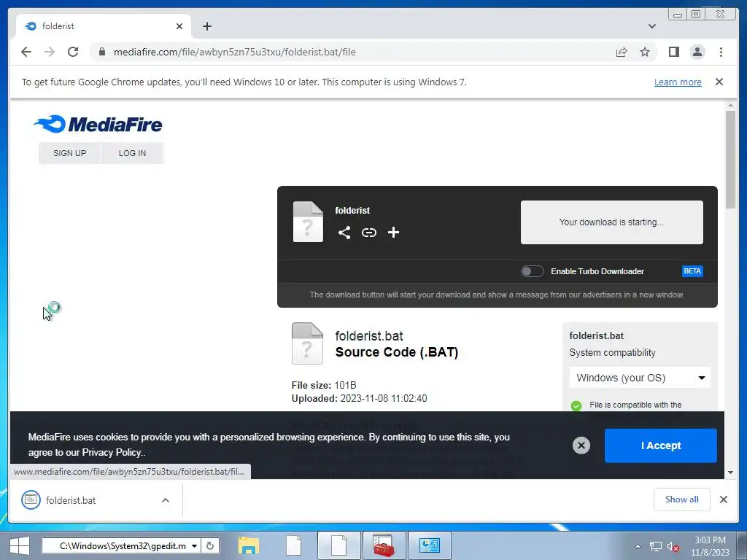
Task: Expand the taskbar address dropdown
Action: [194, 545]
